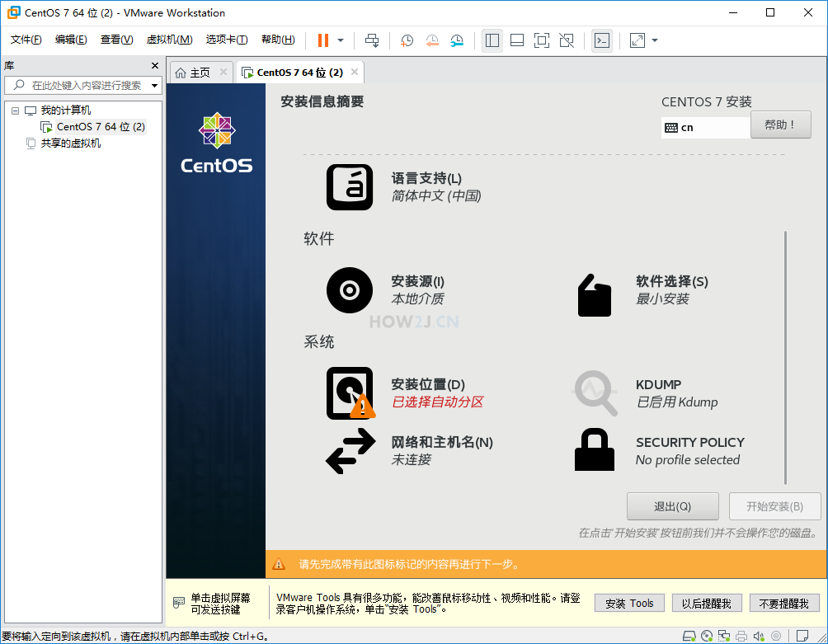
Task: Open the 查看(V) menu
Action: (117, 40)
